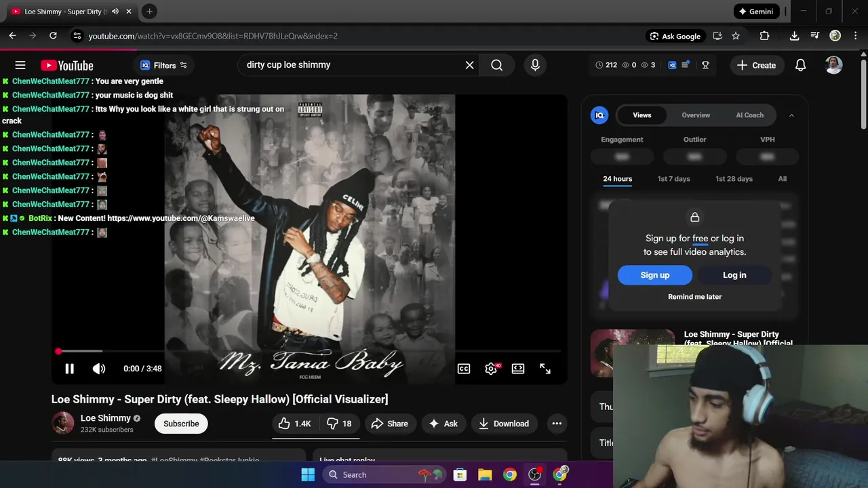Go back with the browser back arrow
868x488 pixels.
(x=12, y=36)
